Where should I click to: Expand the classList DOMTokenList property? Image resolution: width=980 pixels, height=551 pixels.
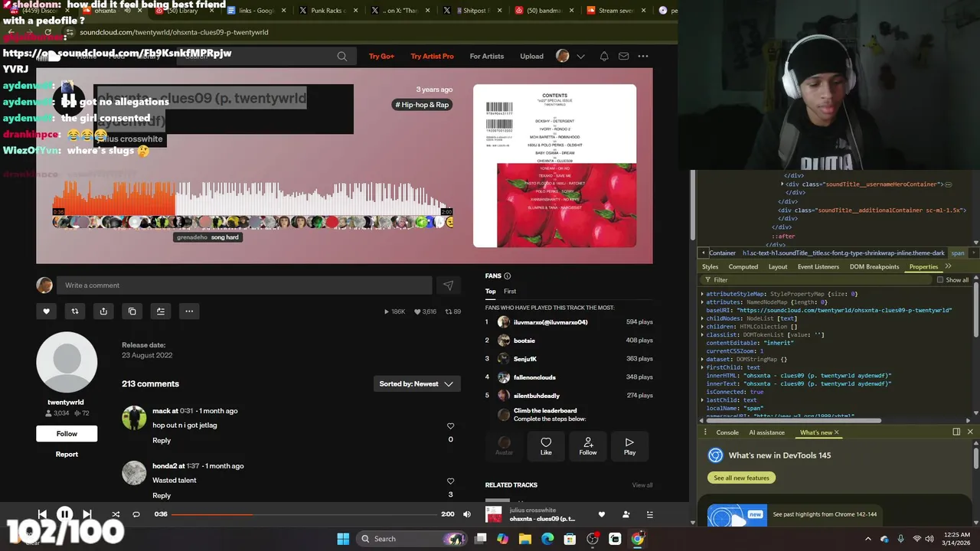point(702,335)
